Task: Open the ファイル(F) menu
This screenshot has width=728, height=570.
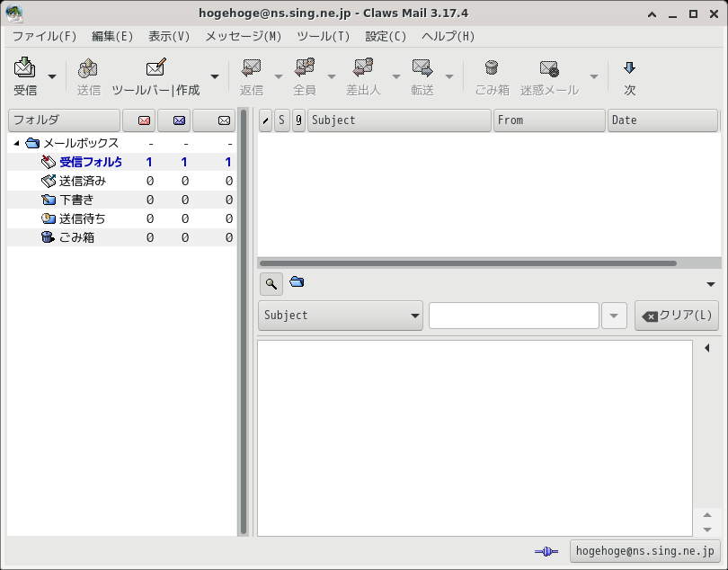Action: tap(45, 36)
